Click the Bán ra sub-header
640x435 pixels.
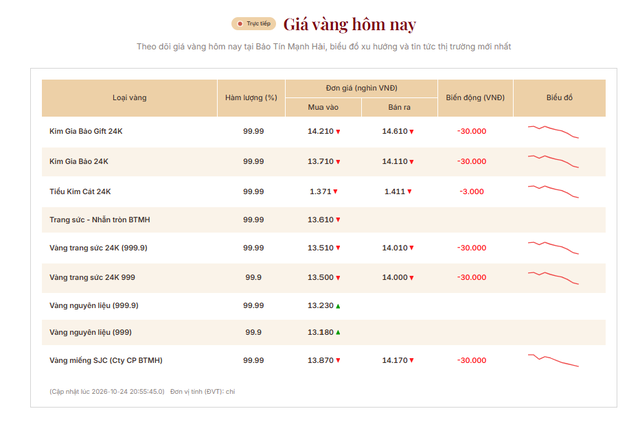coord(399,107)
